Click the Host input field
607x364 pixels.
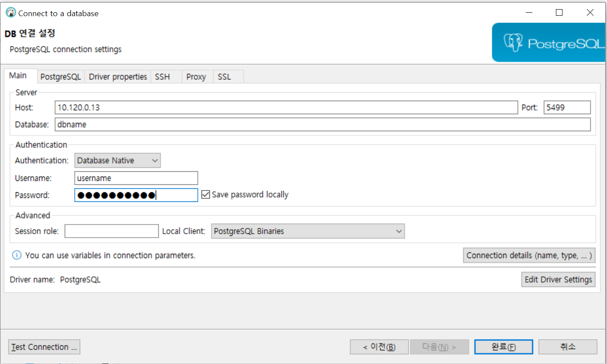[286, 107]
